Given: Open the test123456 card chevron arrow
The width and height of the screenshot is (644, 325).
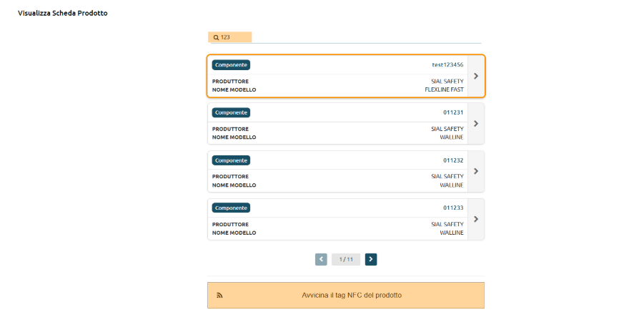Looking at the screenshot, I should click(x=476, y=76).
